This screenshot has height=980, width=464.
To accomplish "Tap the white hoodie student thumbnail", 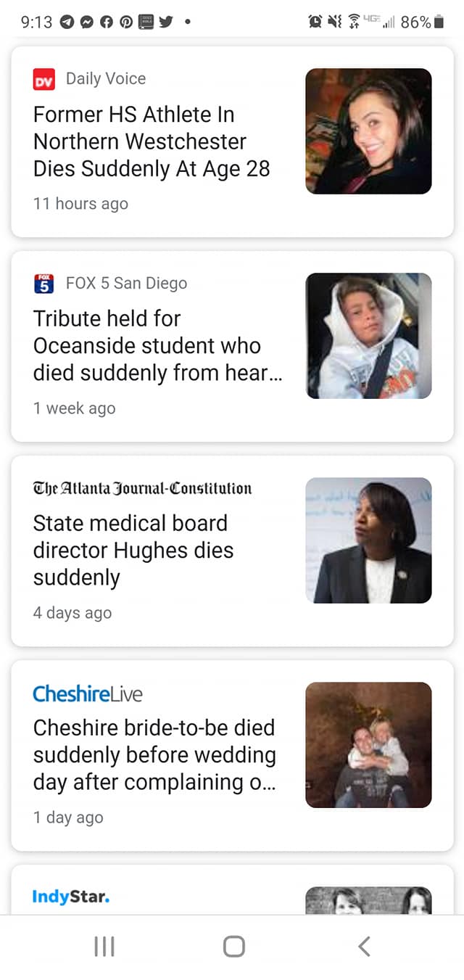I will click(x=368, y=336).
